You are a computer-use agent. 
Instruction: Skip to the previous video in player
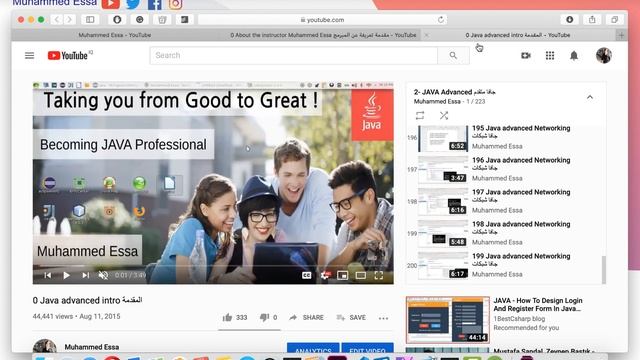tap(48, 276)
